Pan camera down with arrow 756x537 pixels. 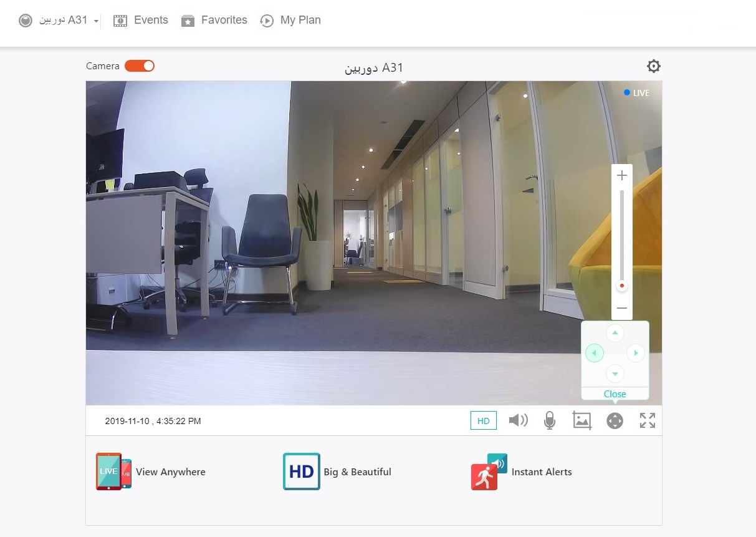click(615, 374)
